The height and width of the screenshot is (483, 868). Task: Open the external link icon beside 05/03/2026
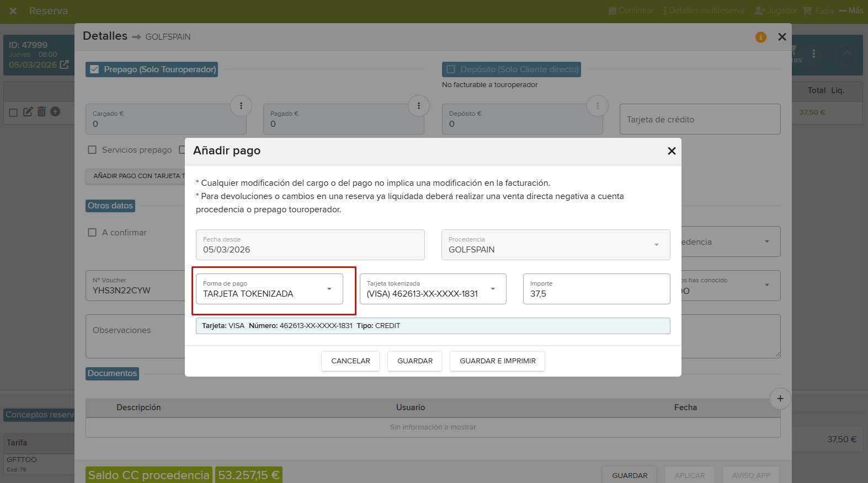point(65,65)
